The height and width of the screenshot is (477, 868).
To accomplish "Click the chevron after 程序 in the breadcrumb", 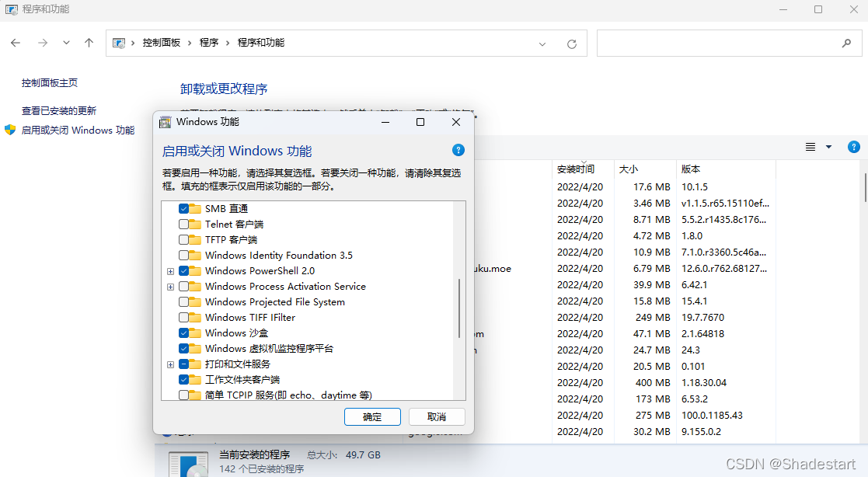I will coord(228,43).
